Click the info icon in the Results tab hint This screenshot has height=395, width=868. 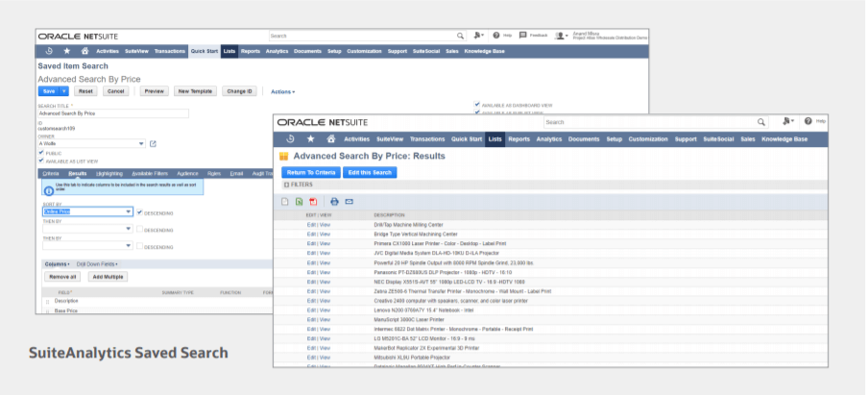(x=49, y=190)
